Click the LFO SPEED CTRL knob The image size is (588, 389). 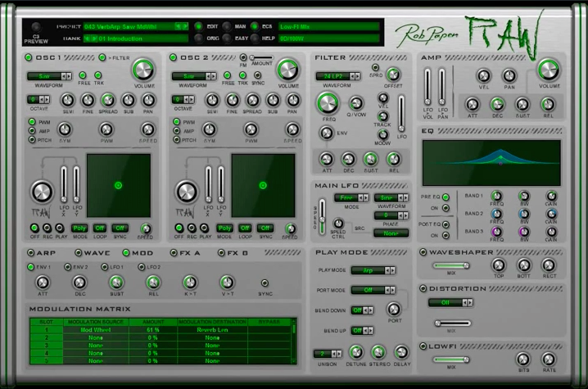pos(338,224)
